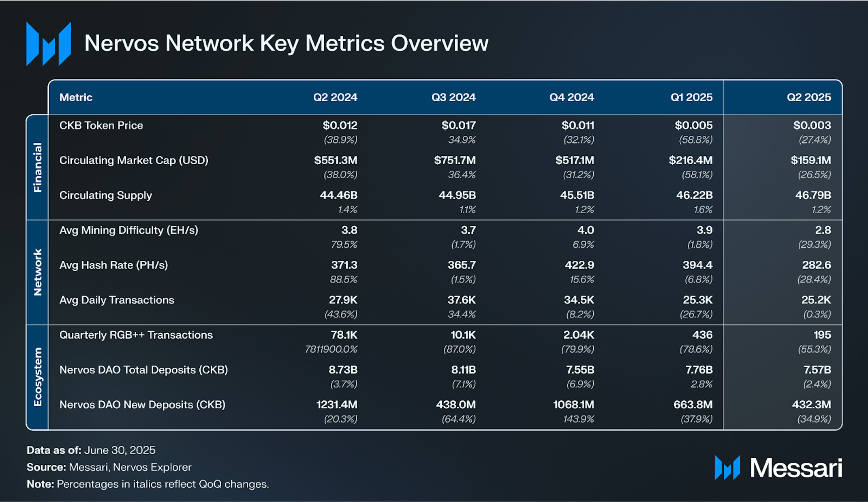
Task: Click the Messari wordmark in the footer
Action: tap(796, 468)
